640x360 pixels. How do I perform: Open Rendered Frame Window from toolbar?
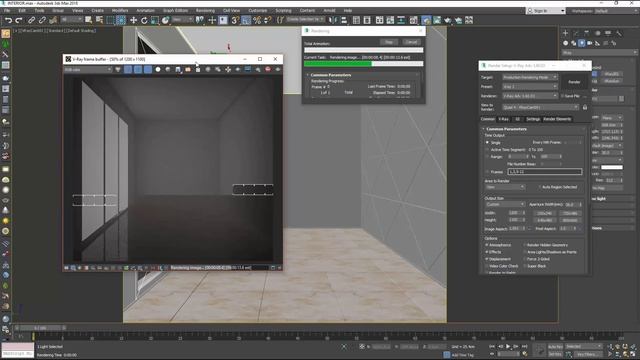click(437, 20)
